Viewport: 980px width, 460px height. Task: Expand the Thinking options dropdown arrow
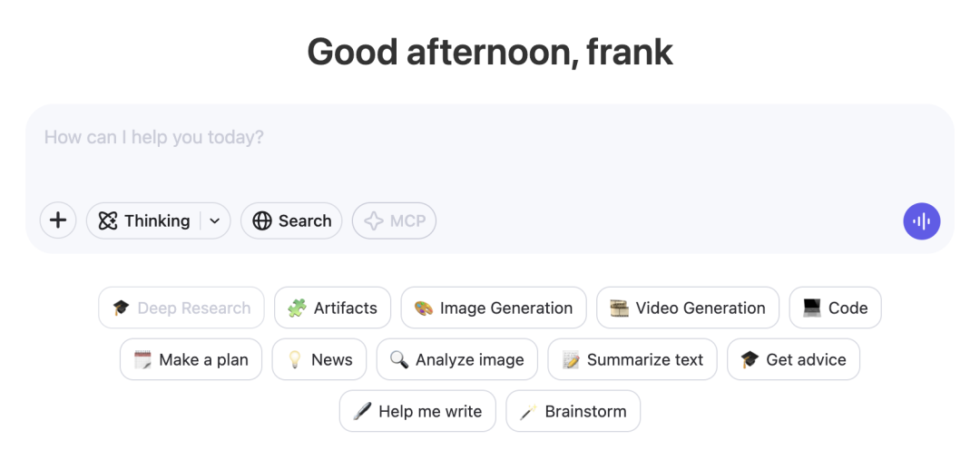[x=215, y=220]
